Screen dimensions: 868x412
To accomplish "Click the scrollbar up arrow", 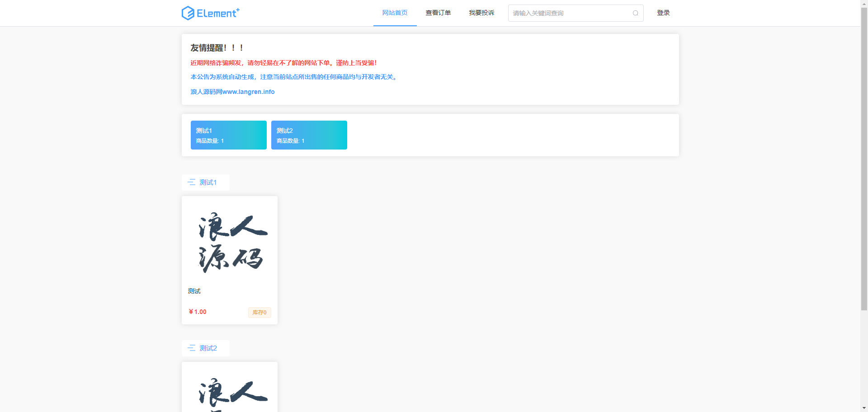I will tap(864, 4).
